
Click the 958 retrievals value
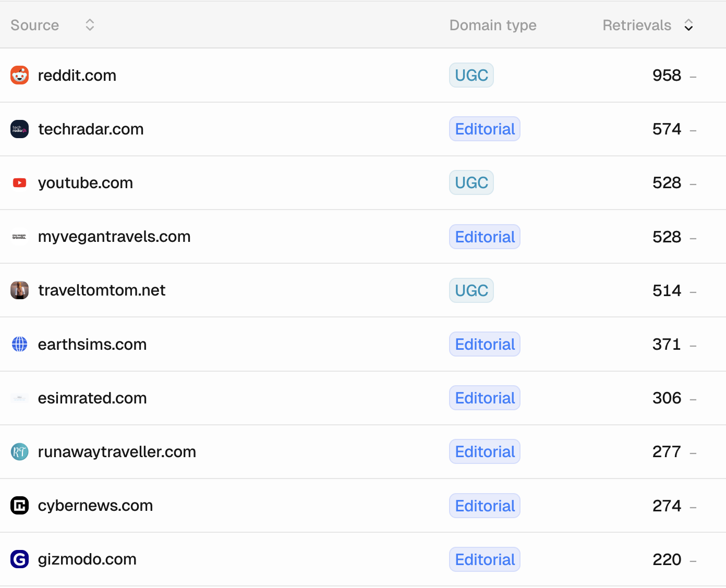pos(667,75)
